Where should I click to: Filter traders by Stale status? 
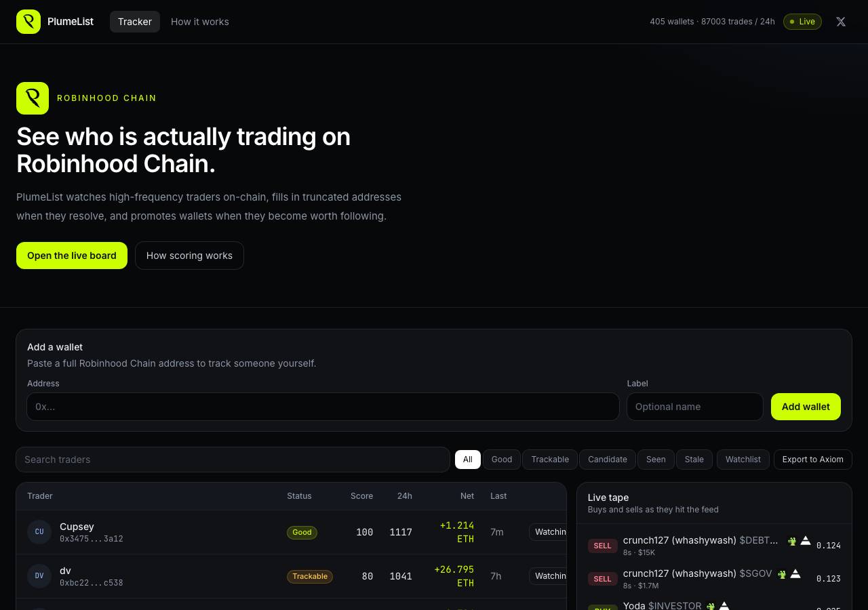click(694, 460)
